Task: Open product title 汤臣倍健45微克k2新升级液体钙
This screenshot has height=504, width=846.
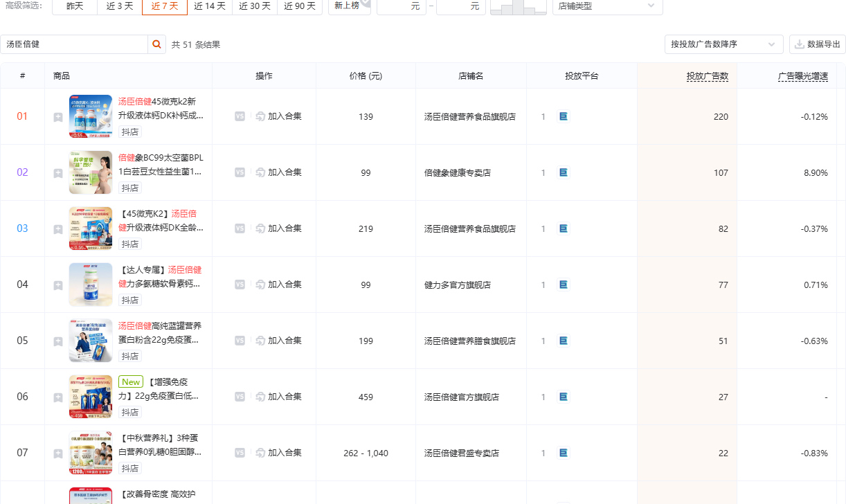Action: 161,108
